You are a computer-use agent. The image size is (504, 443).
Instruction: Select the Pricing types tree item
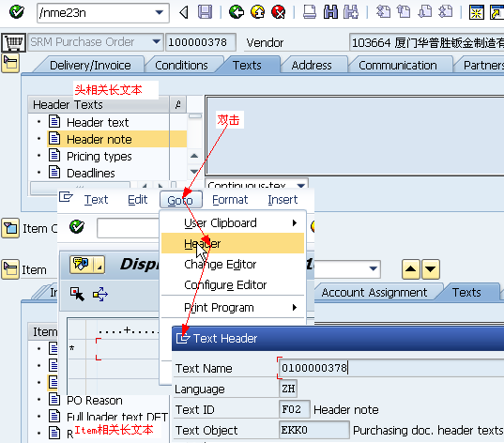coord(99,156)
